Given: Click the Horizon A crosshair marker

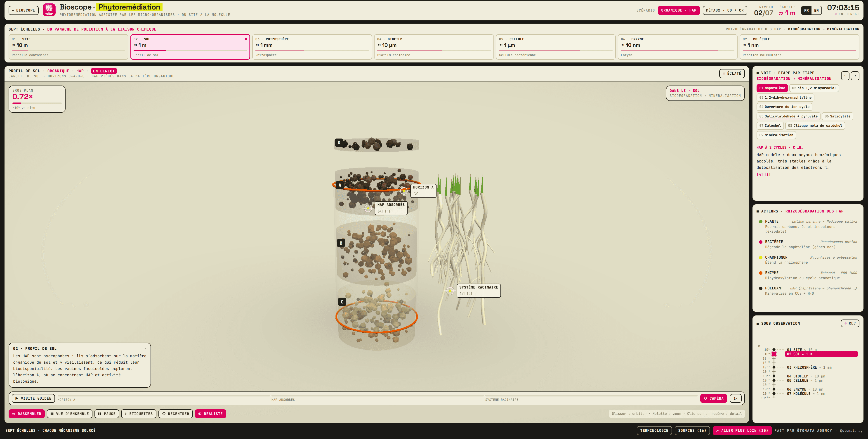Looking at the screenshot, I should tap(403, 191).
